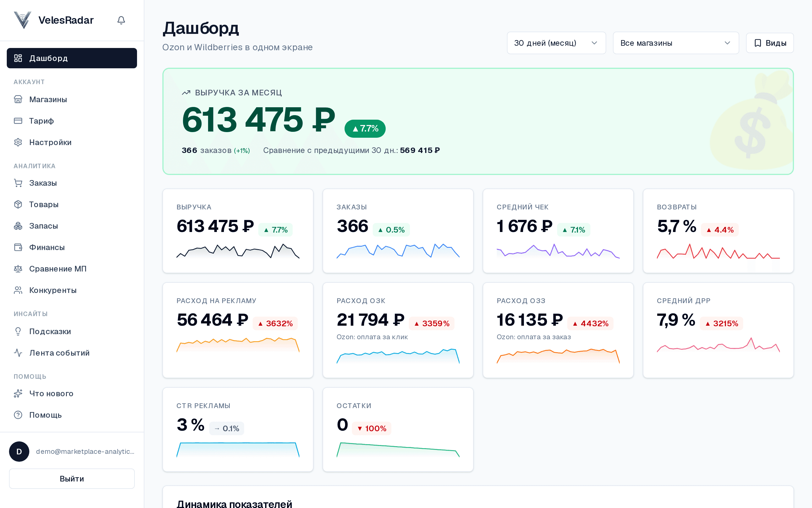Open notifications bell
The width and height of the screenshot is (812, 508).
121,20
